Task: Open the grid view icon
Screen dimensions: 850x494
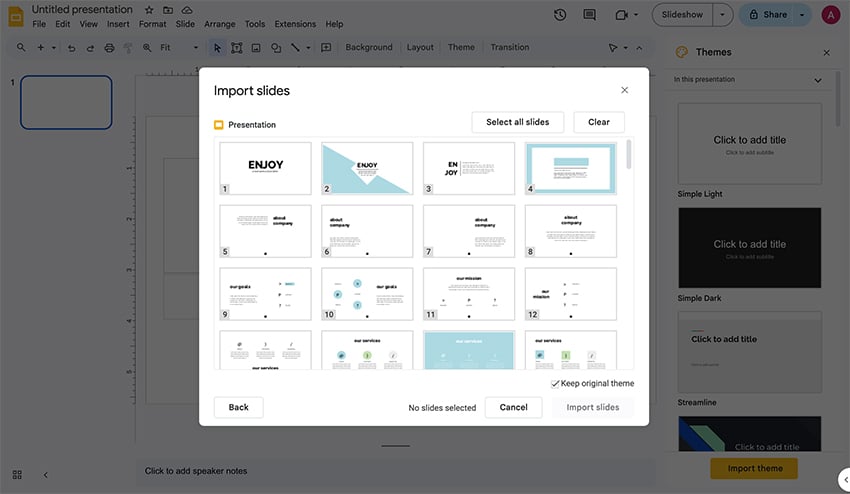Action: 17,474
